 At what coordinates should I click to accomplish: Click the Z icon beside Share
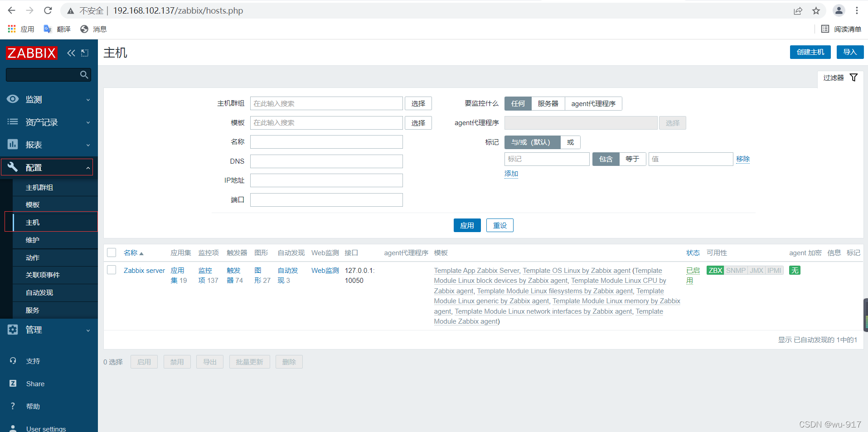point(13,383)
